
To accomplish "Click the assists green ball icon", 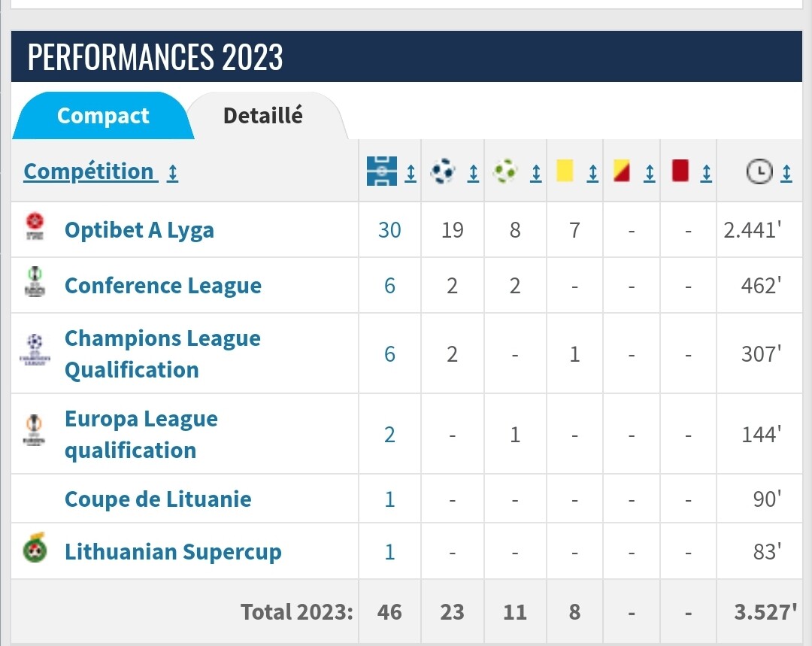I will 505,171.
